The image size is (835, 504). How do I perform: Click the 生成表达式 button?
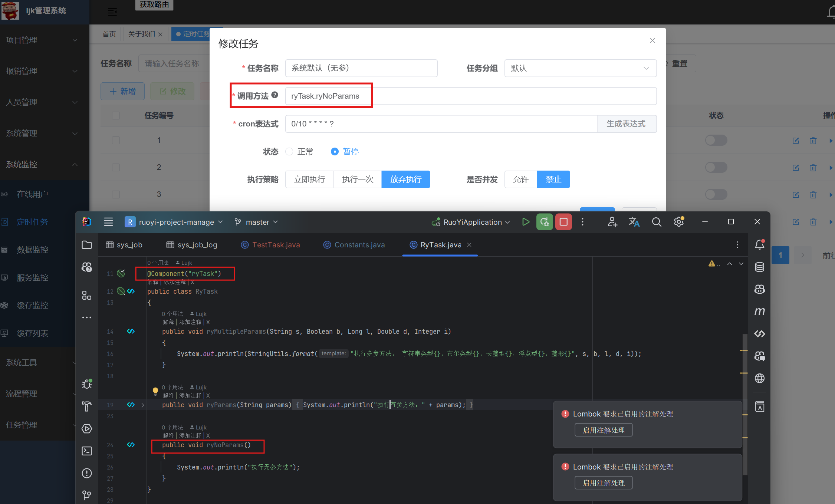626,124
